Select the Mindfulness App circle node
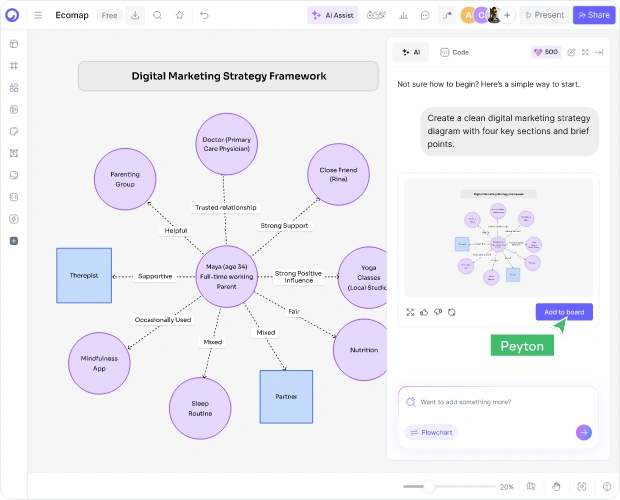Viewport: 620px width, 500px height. pos(99,363)
